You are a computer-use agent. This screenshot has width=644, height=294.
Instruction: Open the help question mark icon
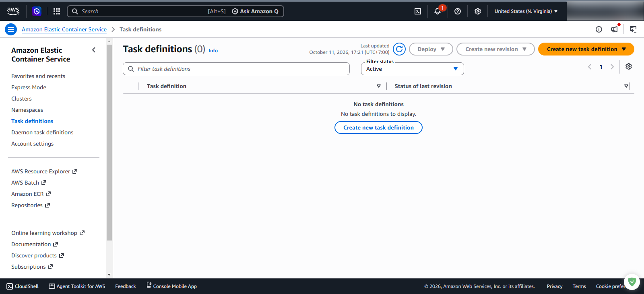point(458,11)
